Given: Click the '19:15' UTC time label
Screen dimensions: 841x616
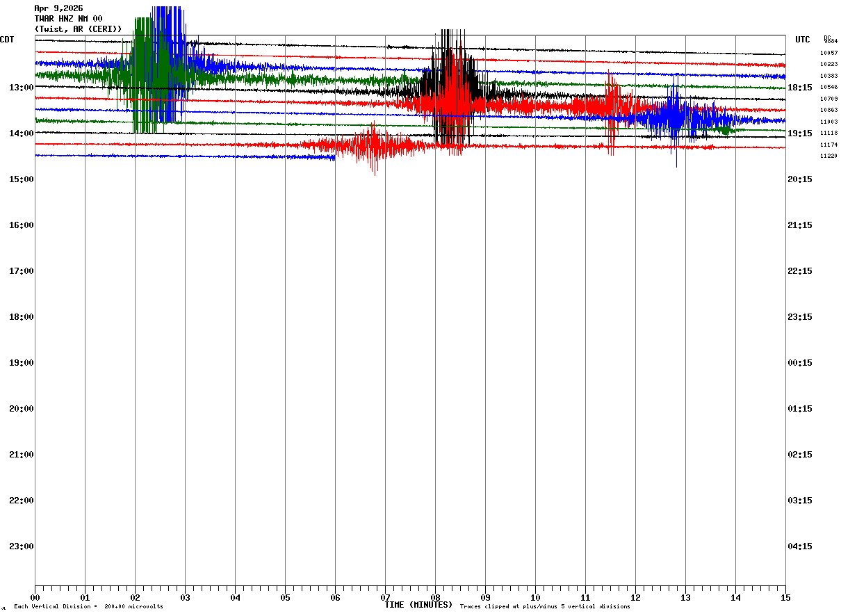Looking at the screenshot, I should tap(800, 133).
